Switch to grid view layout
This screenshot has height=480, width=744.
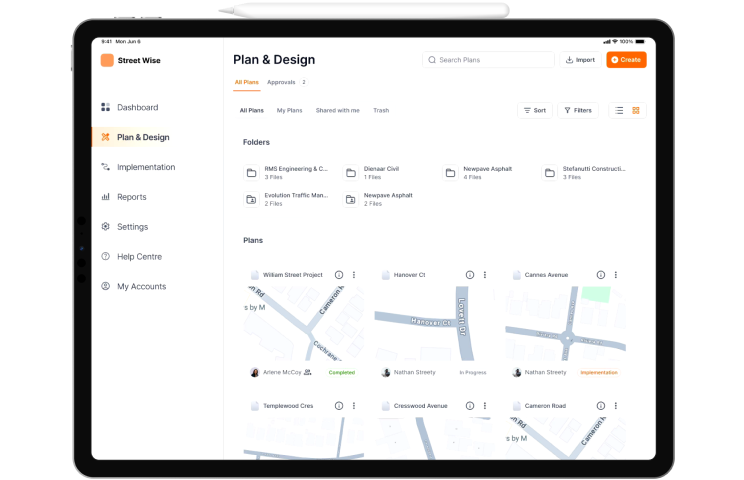click(x=636, y=110)
